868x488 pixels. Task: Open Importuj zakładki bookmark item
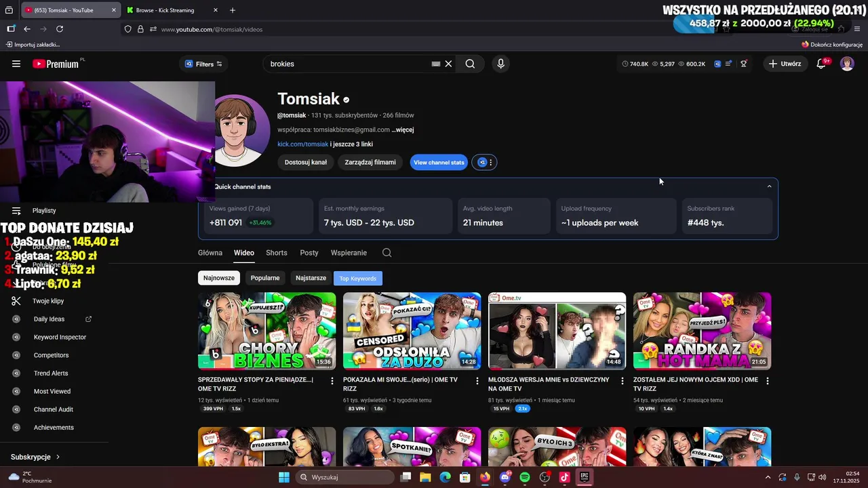[x=33, y=45]
